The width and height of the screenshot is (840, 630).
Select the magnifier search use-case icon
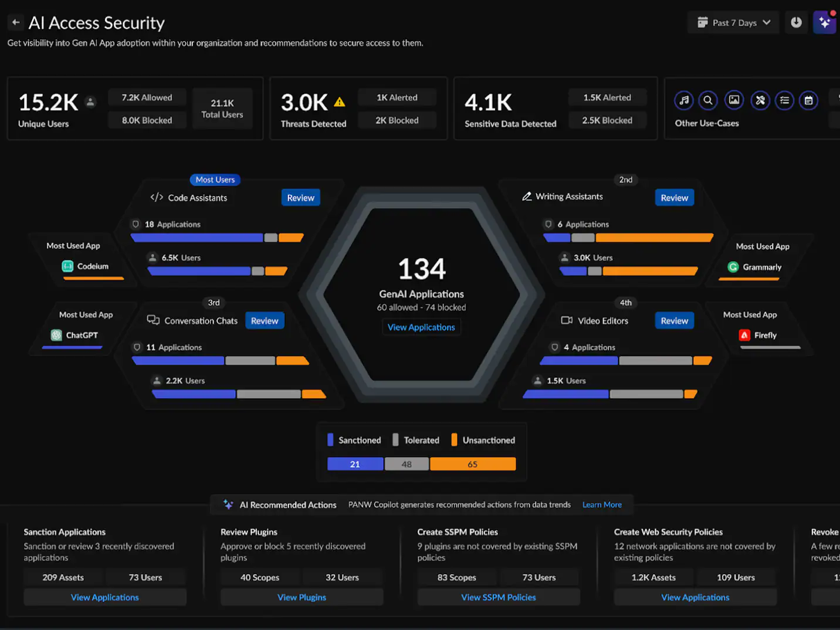point(709,100)
